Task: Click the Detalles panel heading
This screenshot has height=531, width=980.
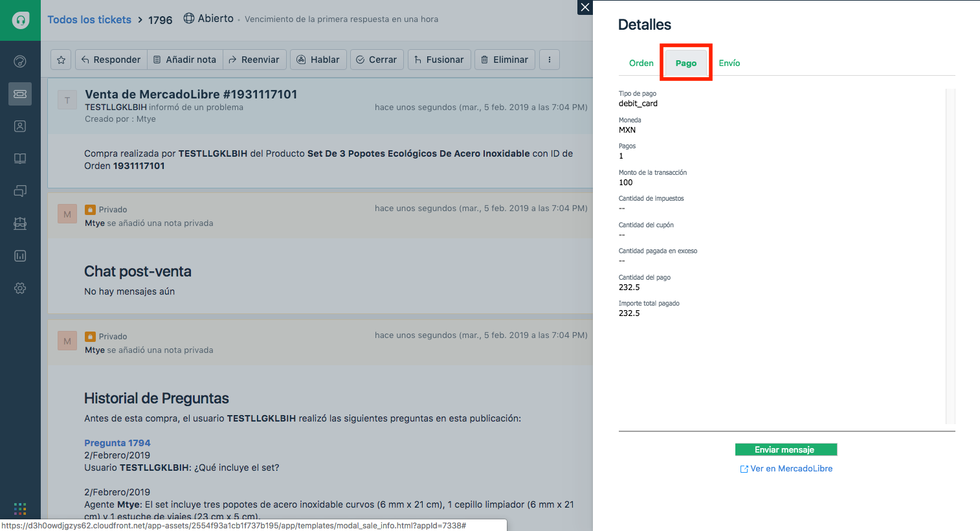Action: tap(645, 25)
